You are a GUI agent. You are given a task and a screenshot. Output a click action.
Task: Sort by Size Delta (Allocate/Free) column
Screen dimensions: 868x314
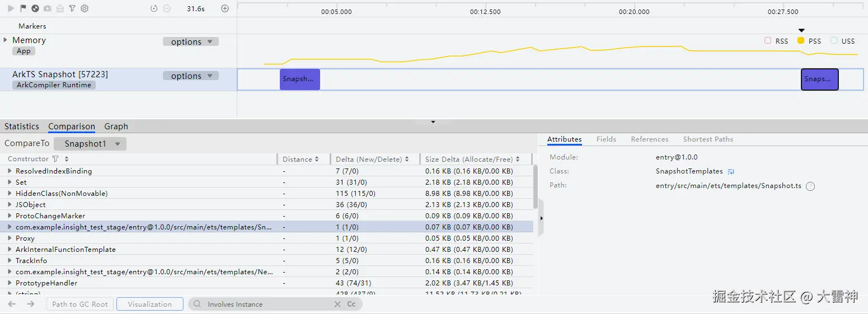[518, 160]
